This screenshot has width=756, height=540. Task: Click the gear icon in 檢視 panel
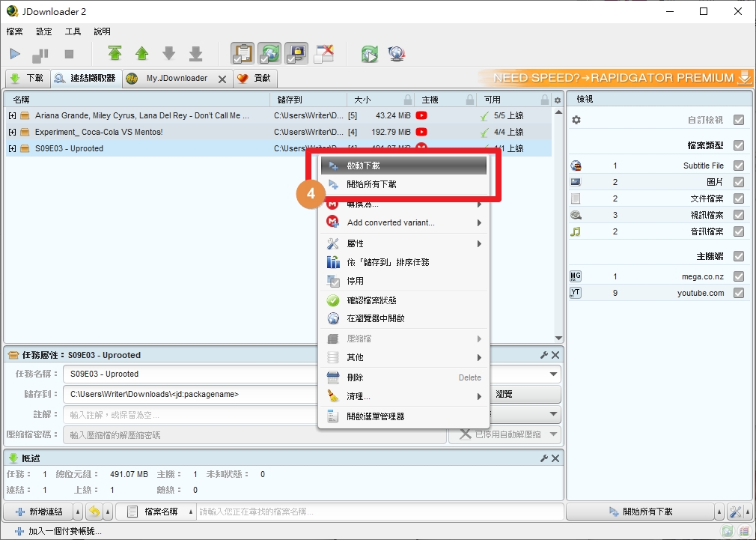coord(576,120)
